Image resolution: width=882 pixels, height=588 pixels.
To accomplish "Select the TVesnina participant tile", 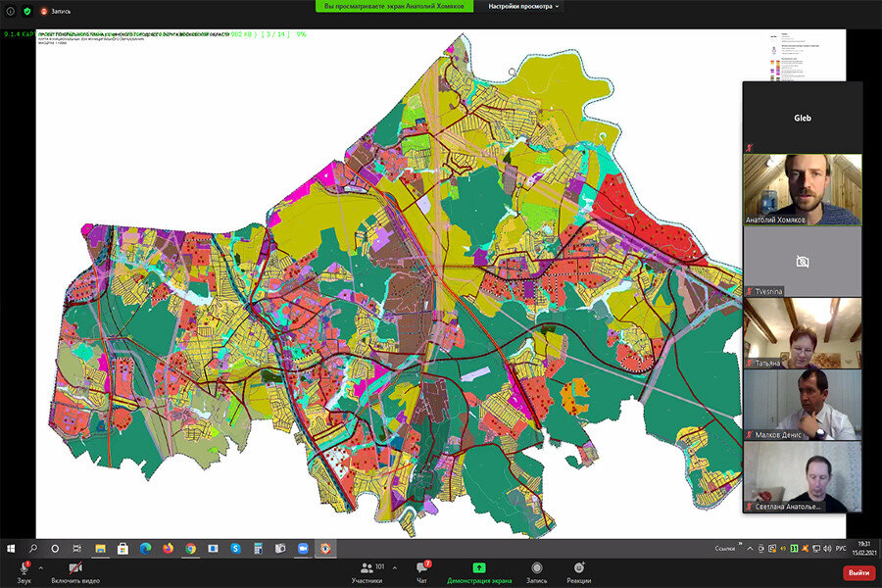I will [802, 262].
